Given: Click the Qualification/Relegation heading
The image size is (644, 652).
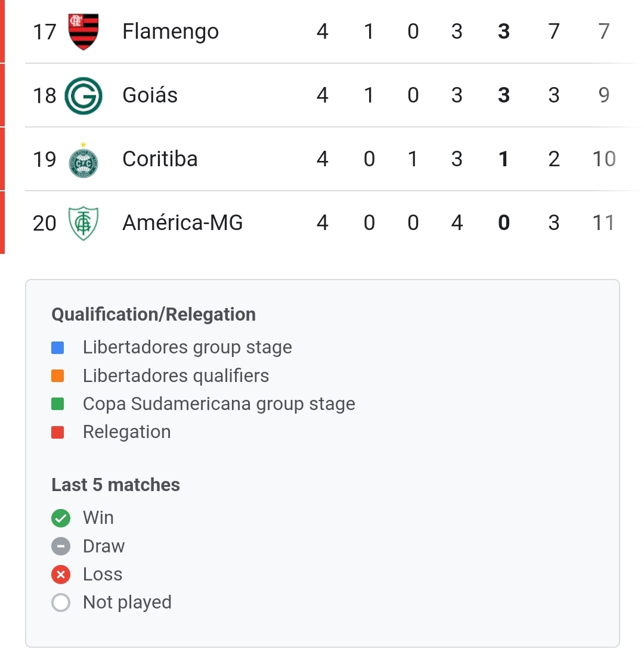Looking at the screenshot, I should coord(153,314).
